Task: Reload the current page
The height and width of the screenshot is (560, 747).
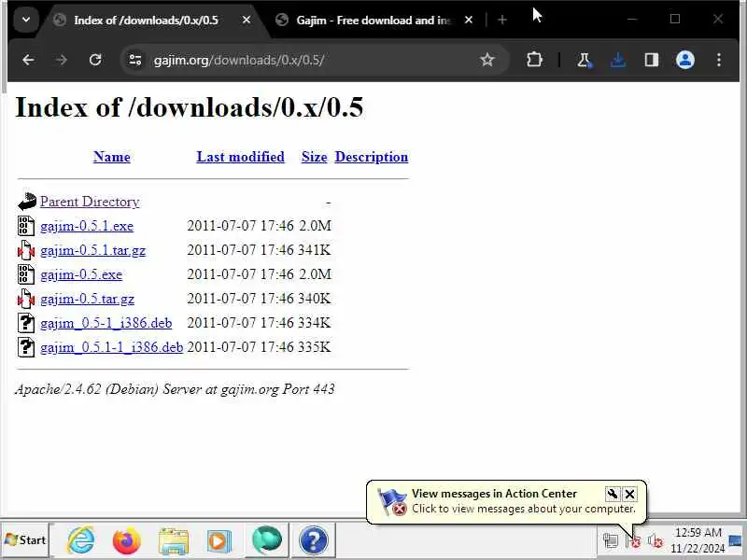Action: [x=95, y=60]
